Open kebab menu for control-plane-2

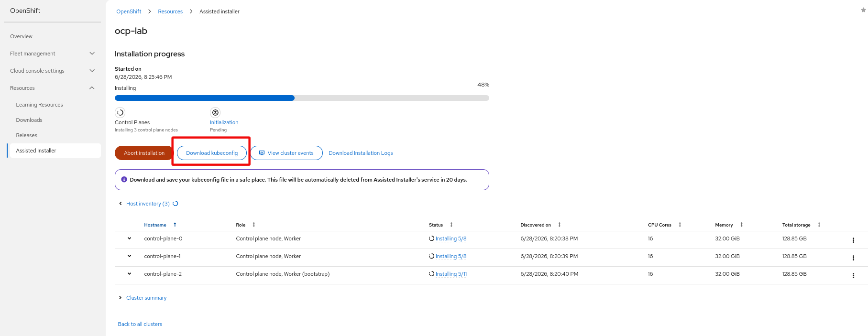pyautogui.click(x=853, y=276)
